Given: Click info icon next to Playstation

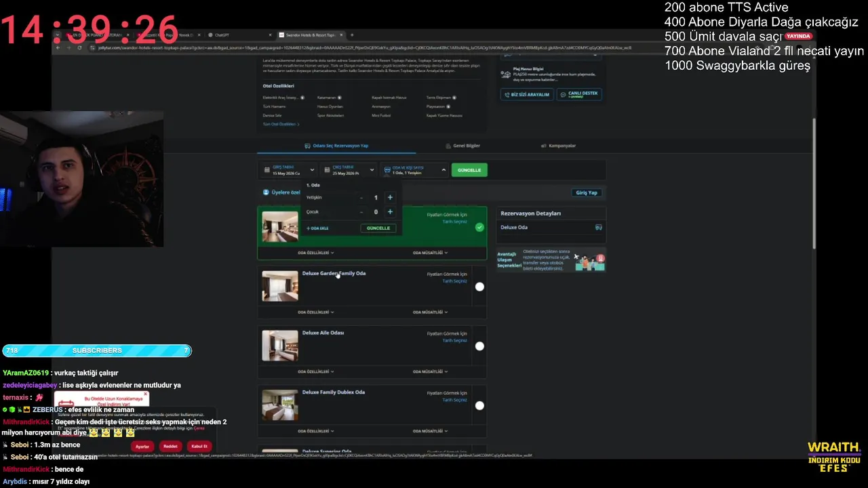Looking at the screenshot, I should pyautogui.click(x=449, y=106).
